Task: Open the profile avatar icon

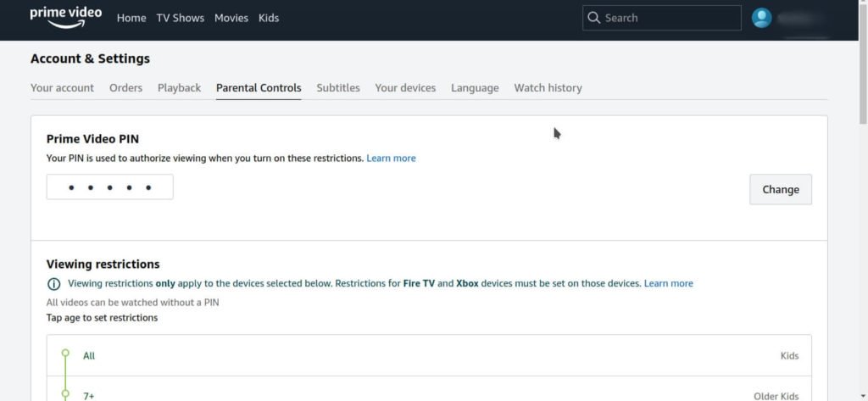Action: point(762,18)
